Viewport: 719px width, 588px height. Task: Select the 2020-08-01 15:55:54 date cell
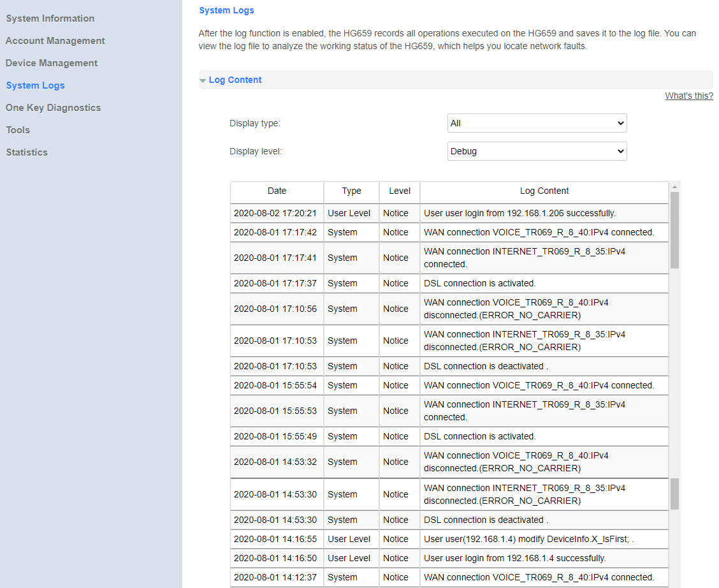(x=277, y=386)
